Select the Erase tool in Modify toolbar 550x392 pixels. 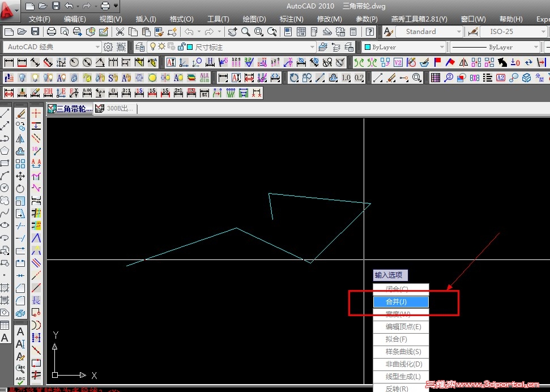point(20,114)
